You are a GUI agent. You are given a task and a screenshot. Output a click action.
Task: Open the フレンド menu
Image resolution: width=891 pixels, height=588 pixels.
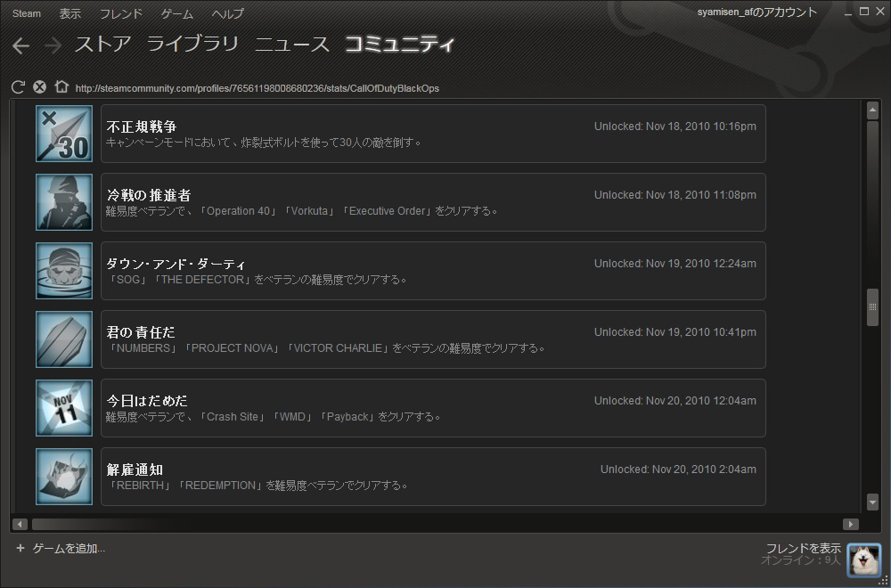(x=121, y=13)
